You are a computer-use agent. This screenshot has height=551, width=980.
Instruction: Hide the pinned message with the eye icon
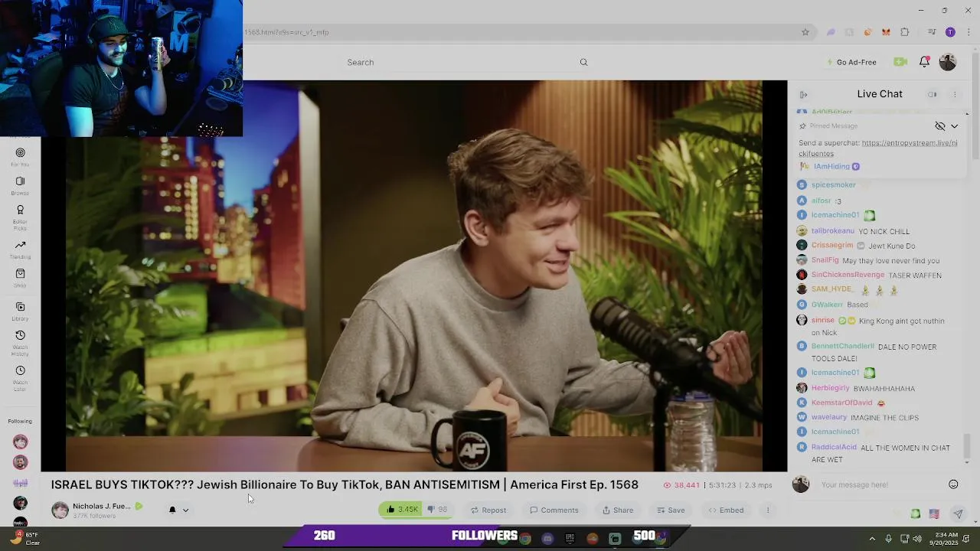click(x=940, y=126)
